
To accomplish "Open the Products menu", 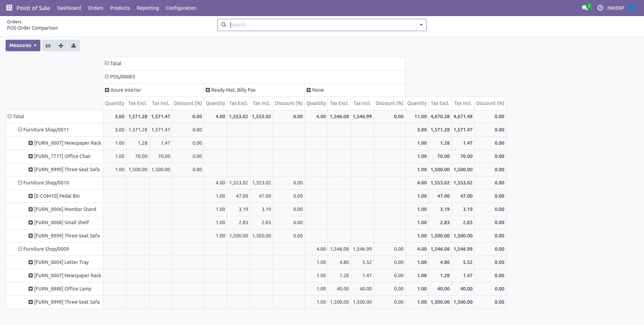I will click(120, 8).
